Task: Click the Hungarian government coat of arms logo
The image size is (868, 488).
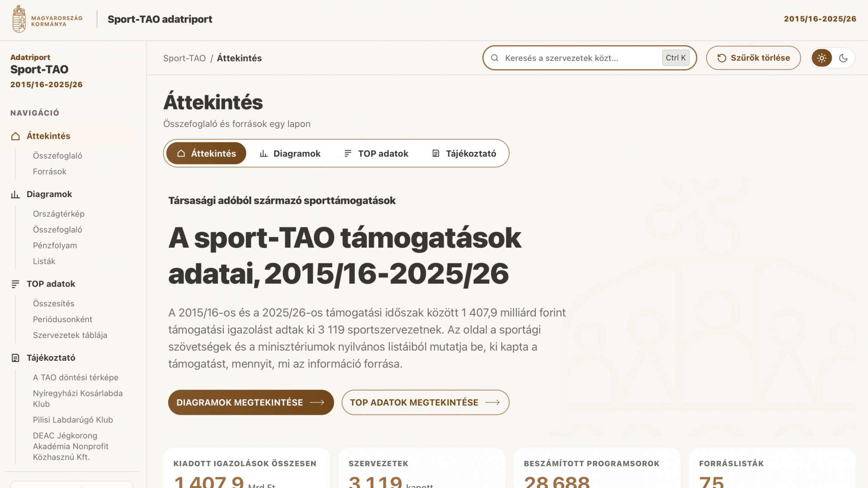Action: (x=19, y=19)
